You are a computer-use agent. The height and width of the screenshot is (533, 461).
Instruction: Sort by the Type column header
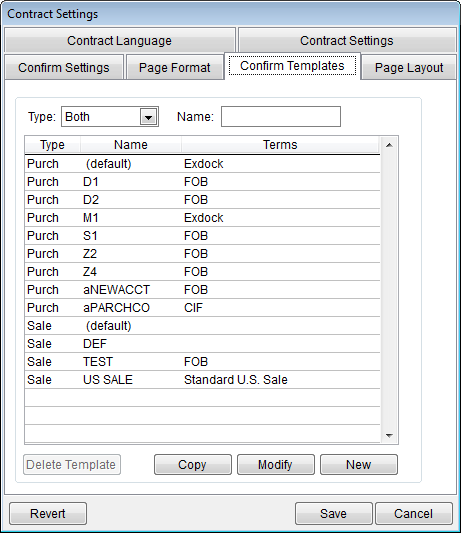[52, 145]
